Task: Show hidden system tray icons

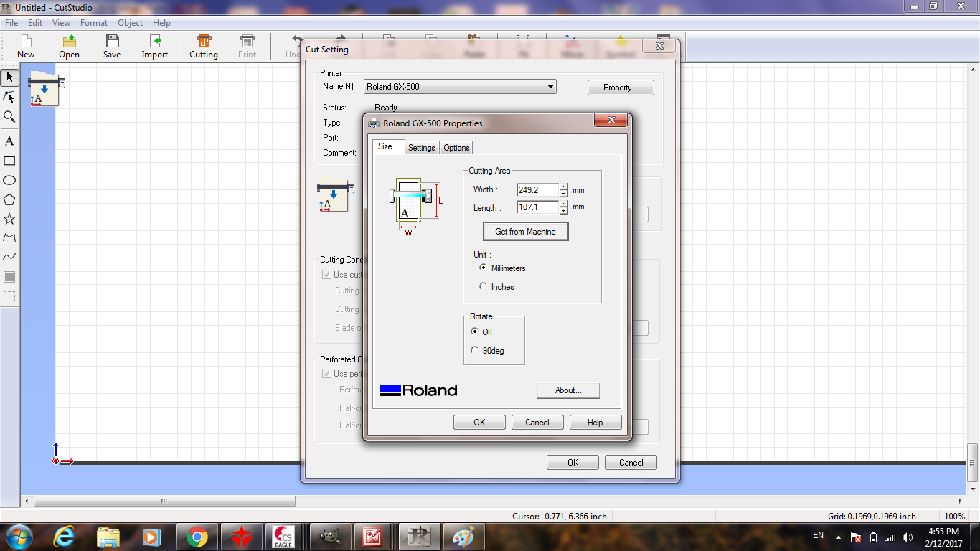Action: click(x=837, y=537)
